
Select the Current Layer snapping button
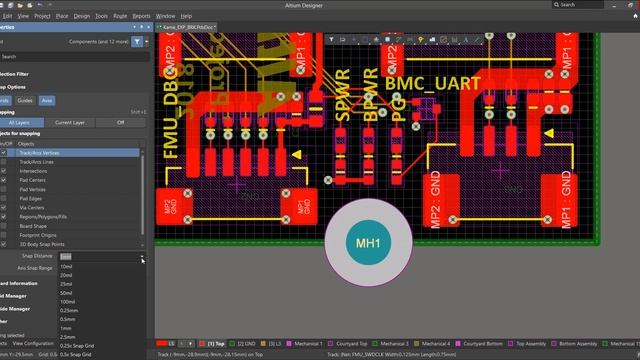click(70, 122)
